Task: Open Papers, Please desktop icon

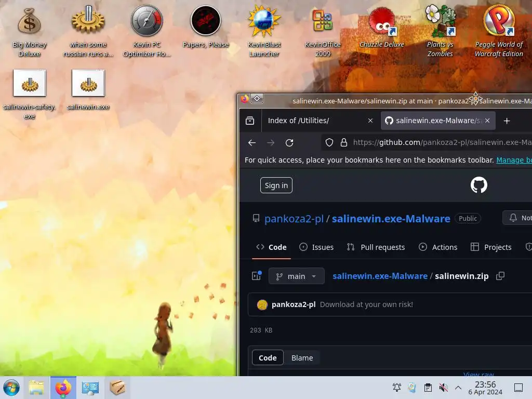Action: [x=205, y=27]
